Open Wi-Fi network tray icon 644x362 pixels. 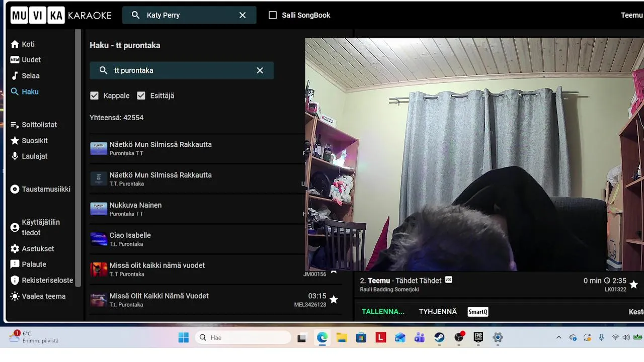(x=615, y=337)
